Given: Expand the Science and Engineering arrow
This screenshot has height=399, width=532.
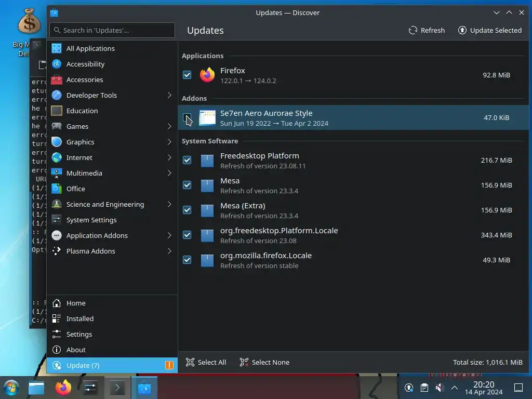Looking at the screenshot, I should [169, 204].
